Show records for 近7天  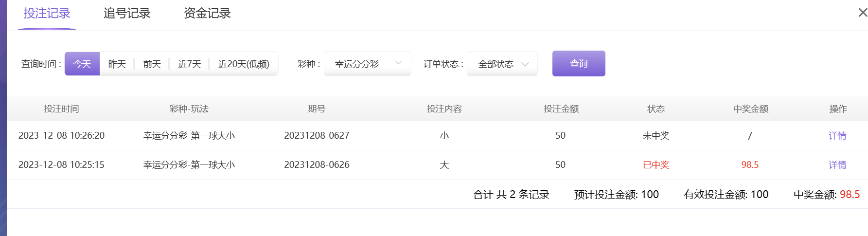point(190,64)
